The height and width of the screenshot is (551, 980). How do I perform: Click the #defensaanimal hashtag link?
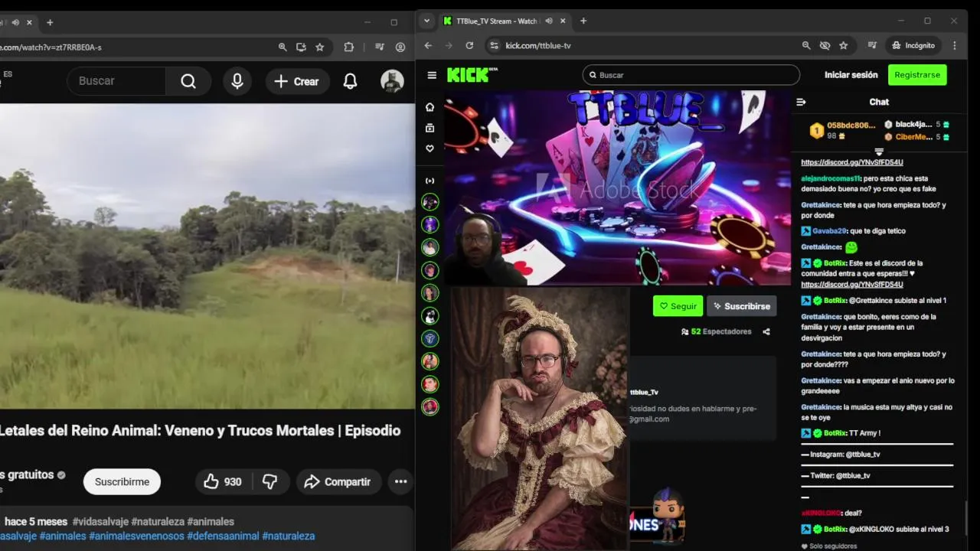coord(223,536)
